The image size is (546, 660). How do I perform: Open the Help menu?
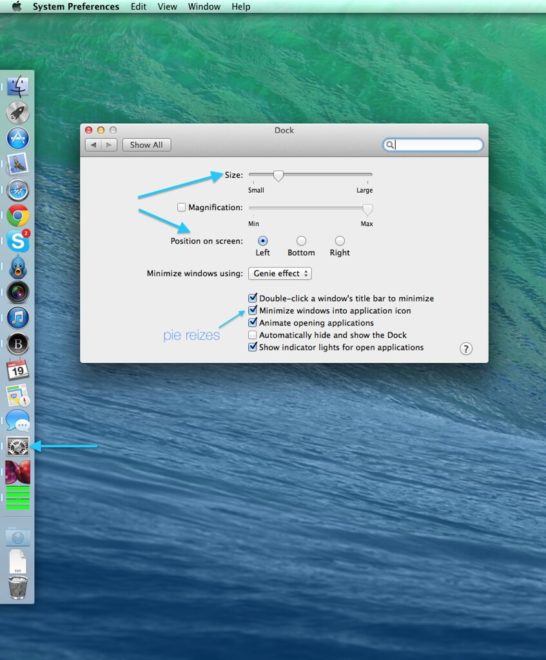(241, 7)
